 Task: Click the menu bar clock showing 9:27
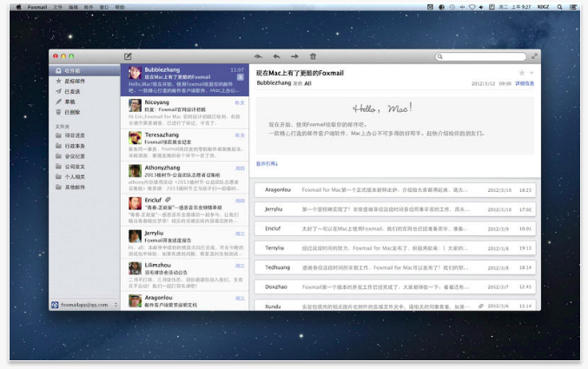[x=514, y=7]
